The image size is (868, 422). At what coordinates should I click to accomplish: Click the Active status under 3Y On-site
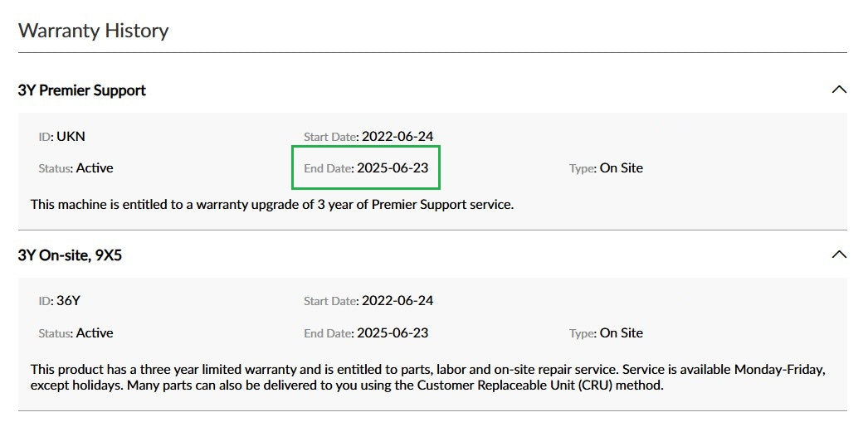click(95, 332)
